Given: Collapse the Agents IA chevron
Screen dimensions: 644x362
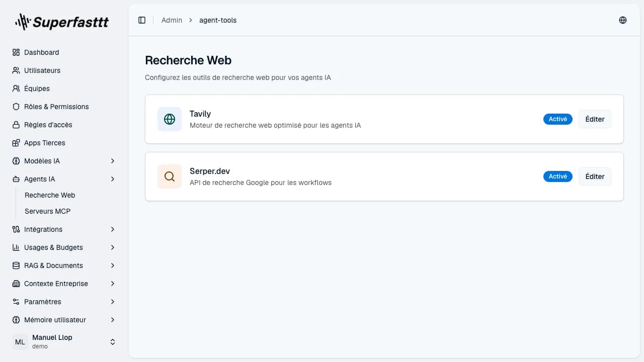Looking at the screenshot, I should (x=113, y=179).
